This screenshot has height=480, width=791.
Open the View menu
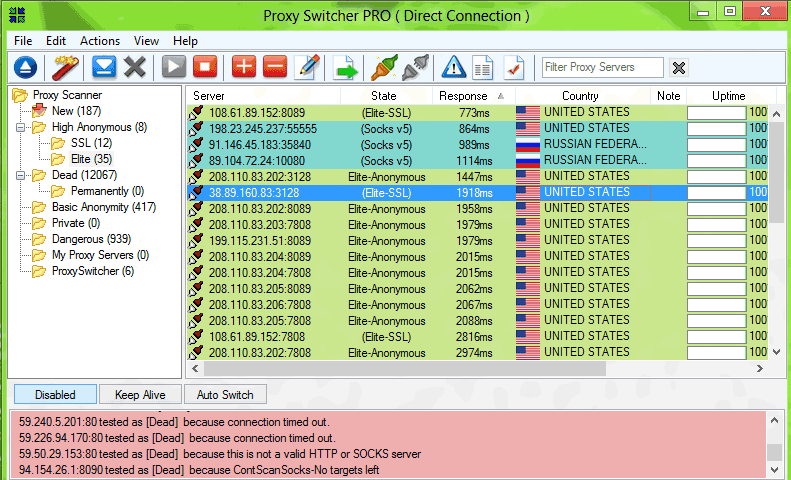point(146,41)
